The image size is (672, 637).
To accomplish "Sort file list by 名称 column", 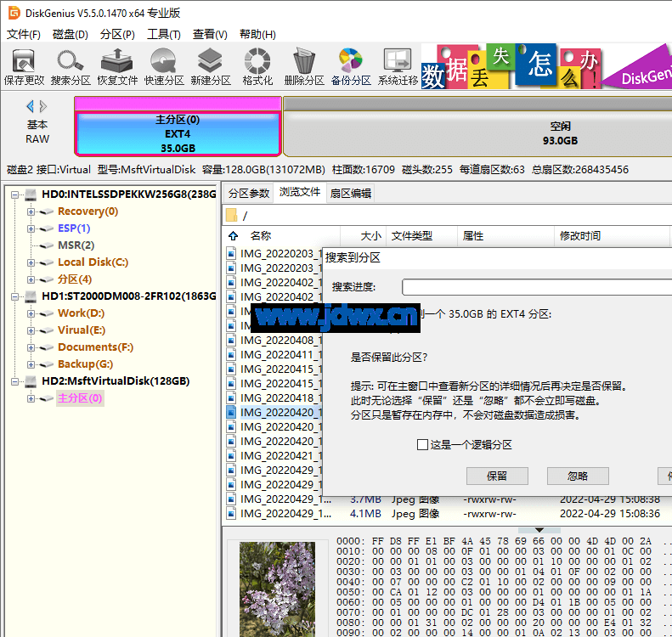I will click(261, 235).
